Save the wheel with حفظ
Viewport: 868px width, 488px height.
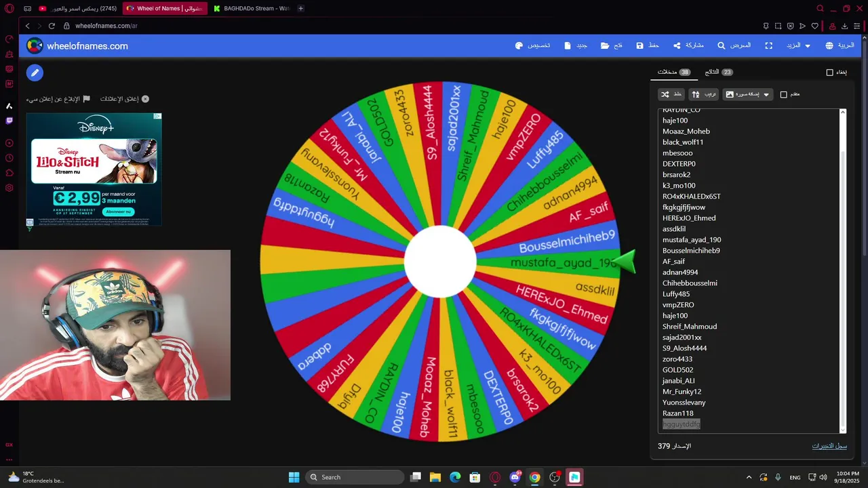click(x=648, y=45)
